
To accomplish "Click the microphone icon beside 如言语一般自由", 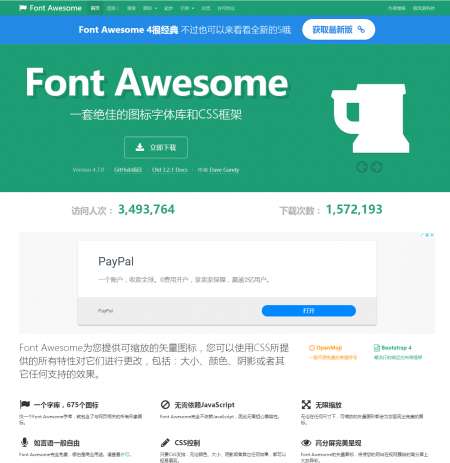I will 24,442.
